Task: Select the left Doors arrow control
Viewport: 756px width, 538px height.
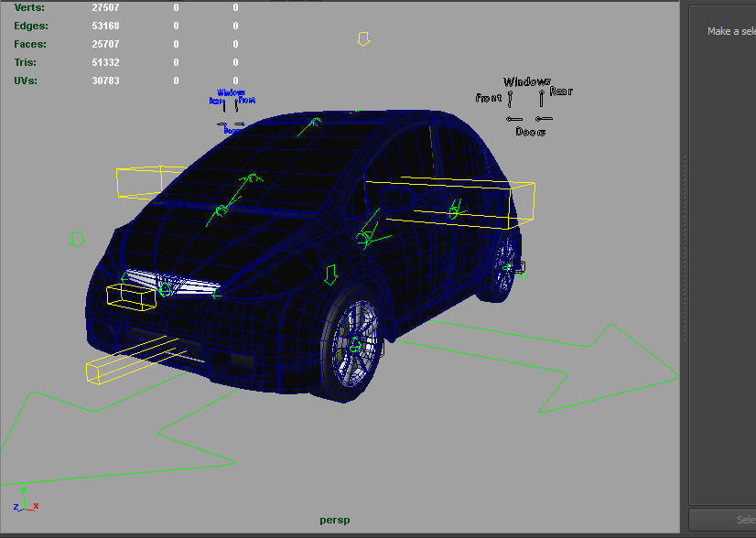Action: point(514,119)
